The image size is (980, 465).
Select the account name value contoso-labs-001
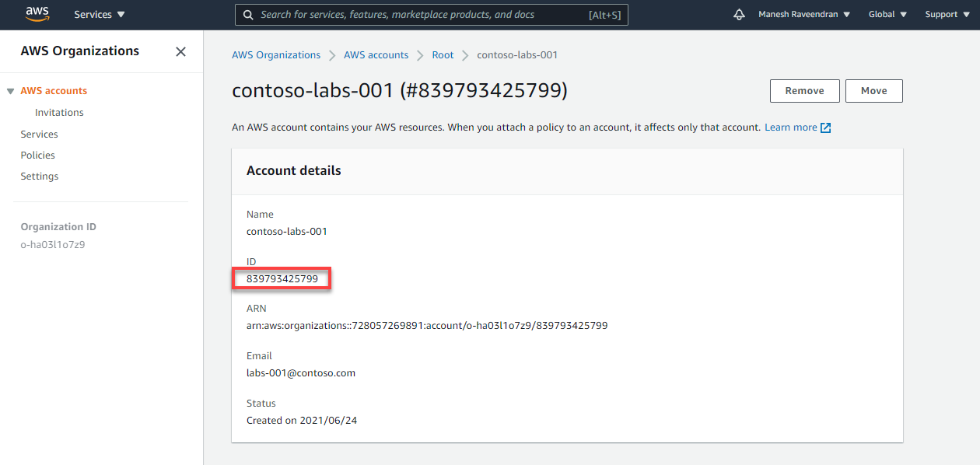(x=287, y=232)
